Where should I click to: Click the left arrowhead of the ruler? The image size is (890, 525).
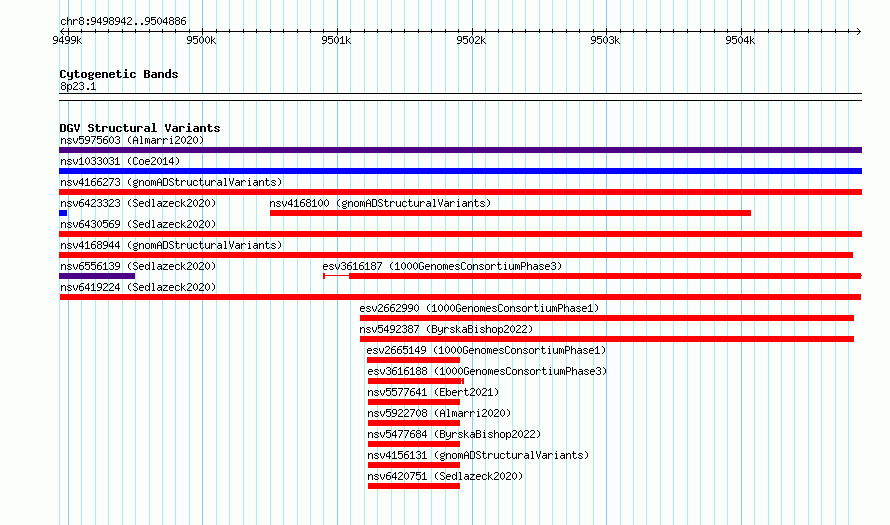[x=62, y=31]
